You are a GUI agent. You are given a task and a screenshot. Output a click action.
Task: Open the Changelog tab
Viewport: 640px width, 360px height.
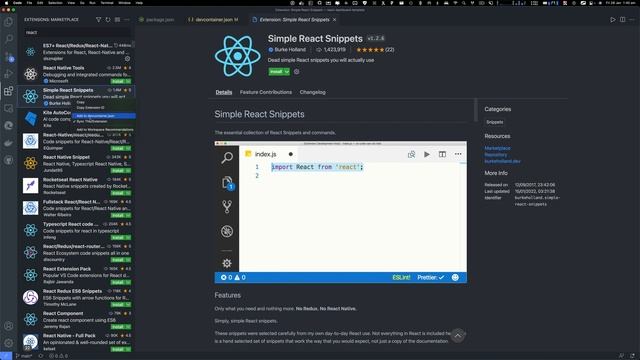pyautogui.click(x=313, y=92)
